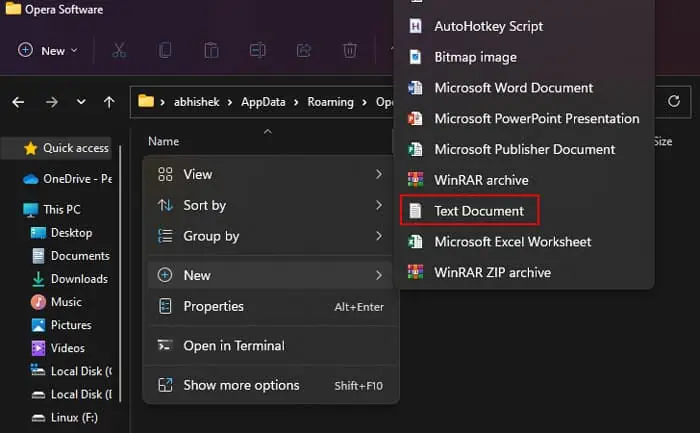Expand chevron after AppData in breadcrumb
The height and width of the screenshot is (433, 700).
tap(296, 103)
